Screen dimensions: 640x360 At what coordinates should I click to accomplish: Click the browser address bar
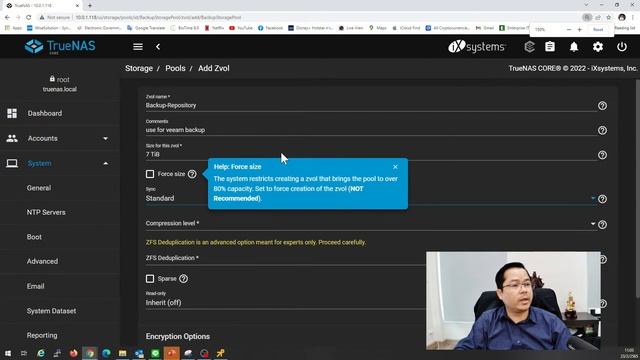coord(310,18)
